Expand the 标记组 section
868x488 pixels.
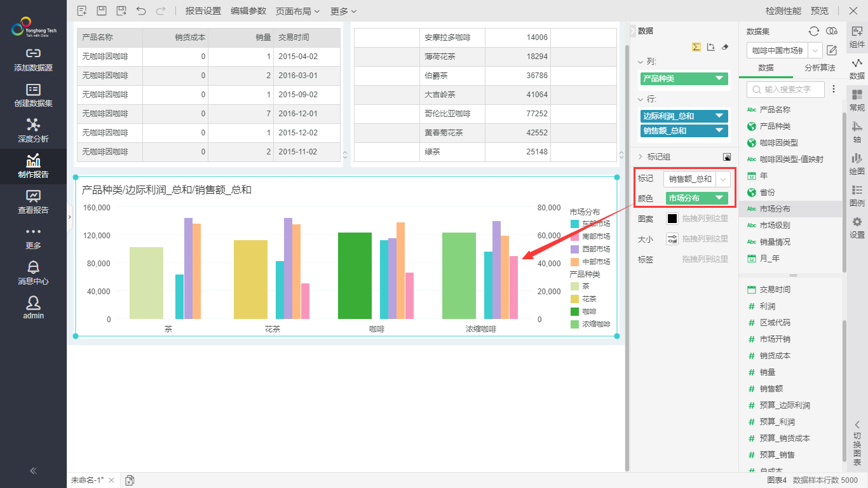click(x=641, y=157)
